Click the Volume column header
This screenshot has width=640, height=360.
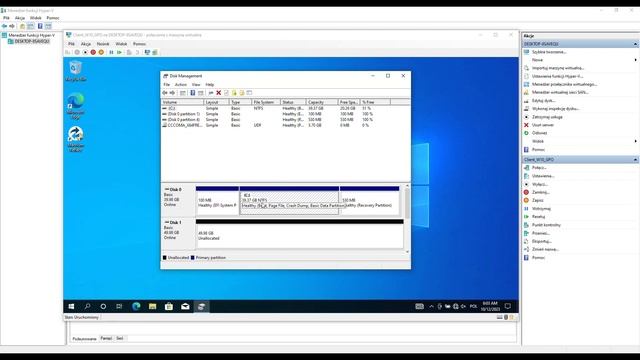(182, 102)
